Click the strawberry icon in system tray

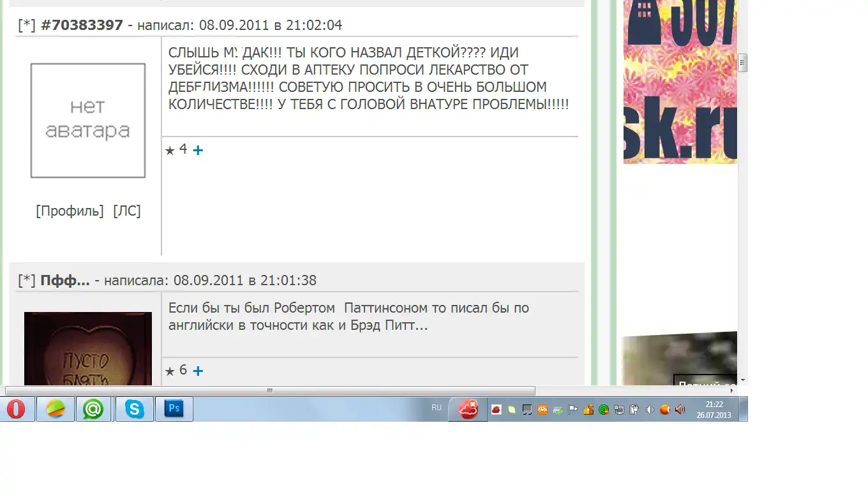click(496, 410)
